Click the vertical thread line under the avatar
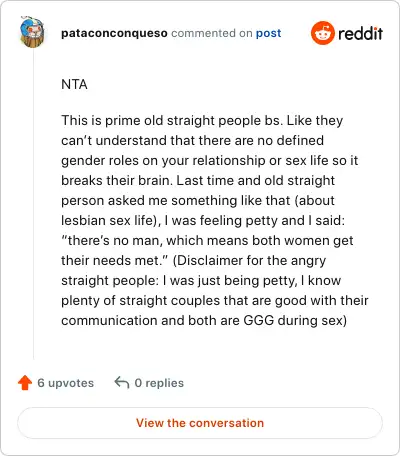 (33, 203)
